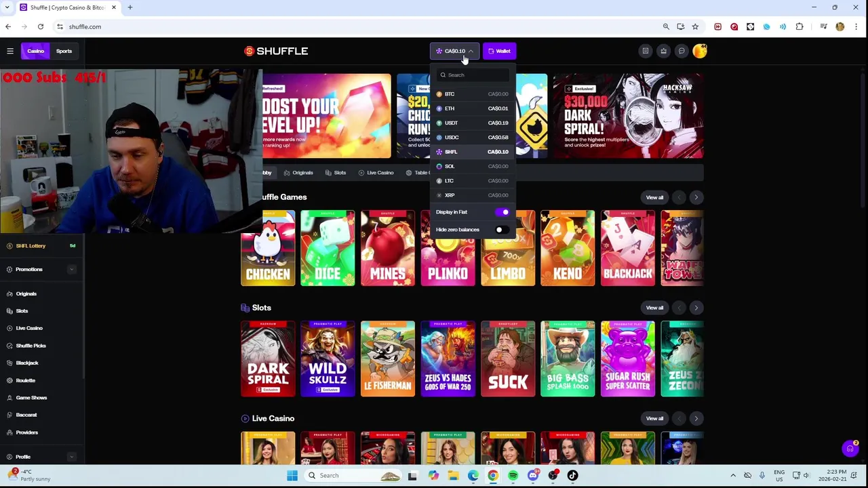Open Providers in the sidebar

click(x=26, y=432)
